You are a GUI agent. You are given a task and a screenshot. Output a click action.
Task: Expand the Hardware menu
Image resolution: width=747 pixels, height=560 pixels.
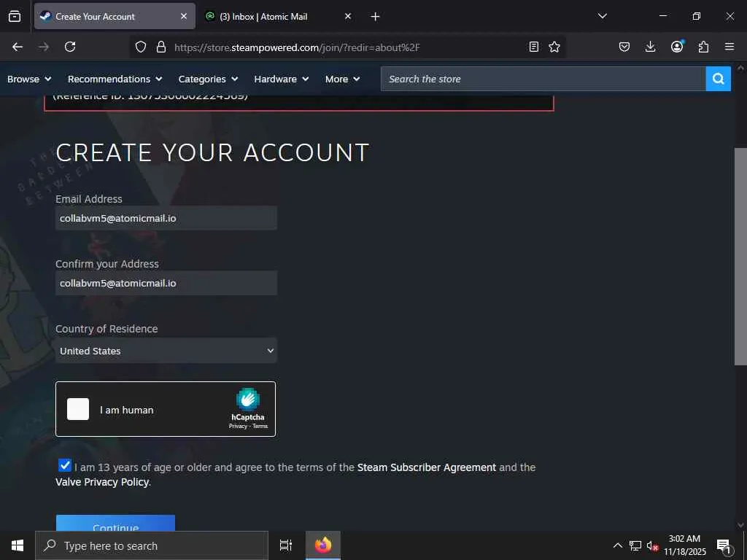tap(281, 79)
